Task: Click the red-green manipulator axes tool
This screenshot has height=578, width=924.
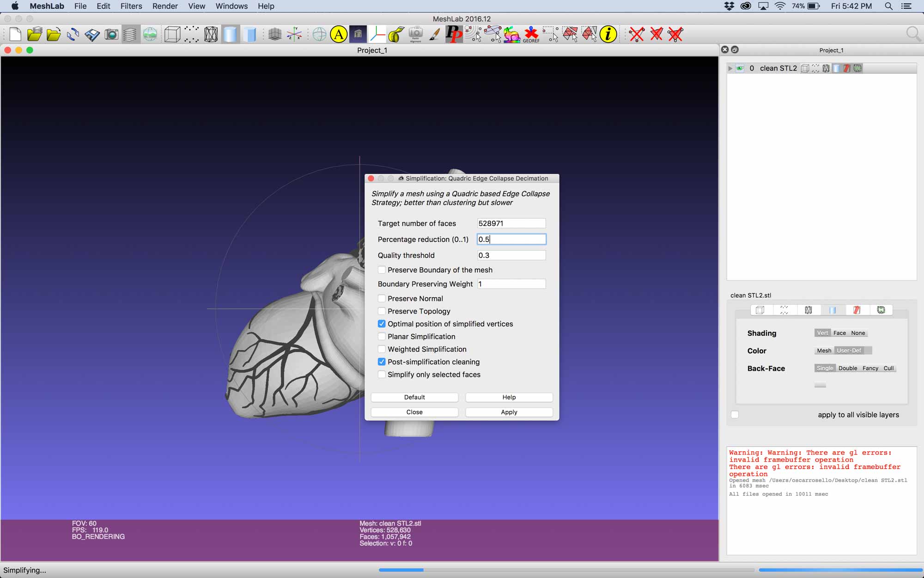Action: pyautogui.click(x=377, y=34)
